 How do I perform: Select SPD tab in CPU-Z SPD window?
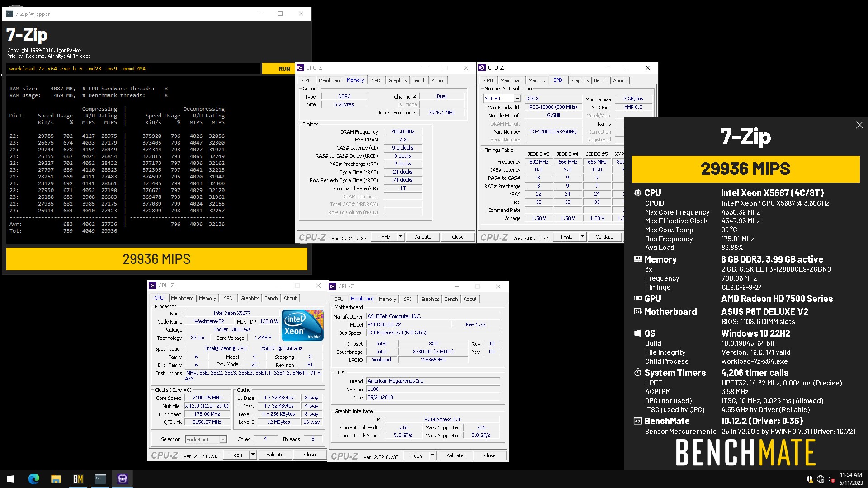click(x=558, y=80)
